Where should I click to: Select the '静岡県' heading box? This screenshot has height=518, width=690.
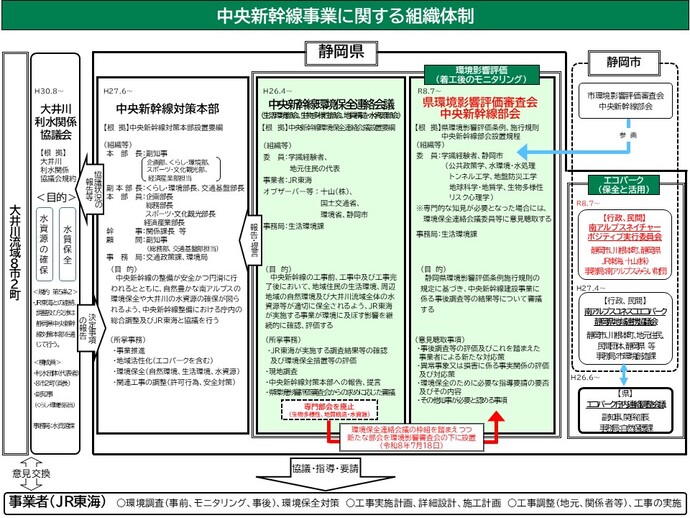tap(341, 52)
